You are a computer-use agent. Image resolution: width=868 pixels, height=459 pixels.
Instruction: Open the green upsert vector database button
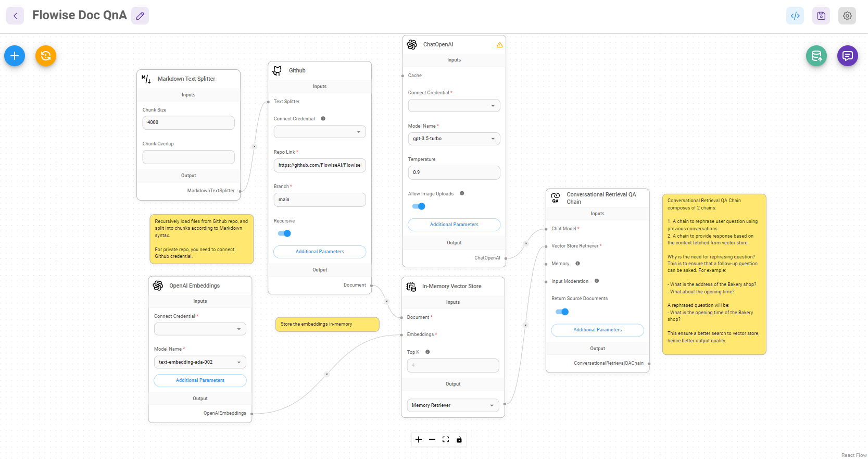[816, 56]
